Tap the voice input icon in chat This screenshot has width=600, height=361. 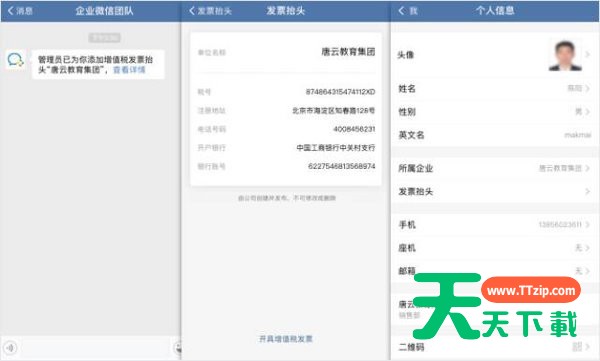click(10, 348)
